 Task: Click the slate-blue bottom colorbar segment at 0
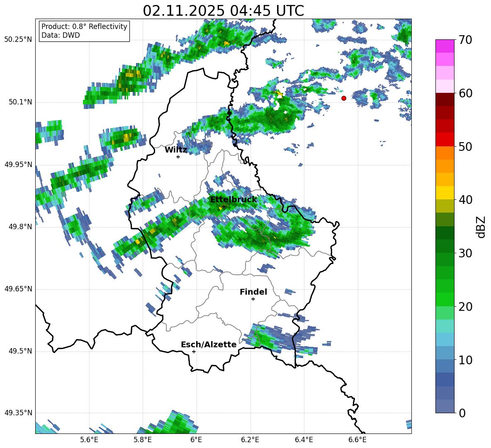click(x=445, y=406)
